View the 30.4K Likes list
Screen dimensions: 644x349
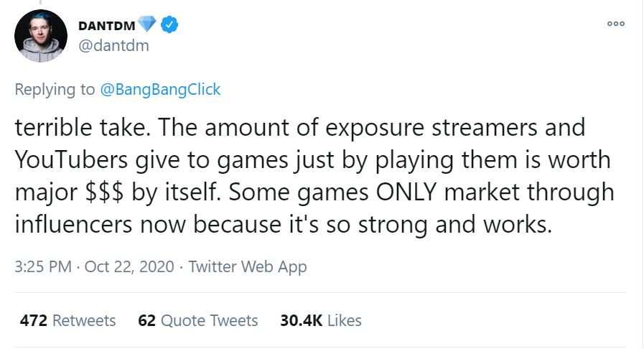tap(321, 320)
